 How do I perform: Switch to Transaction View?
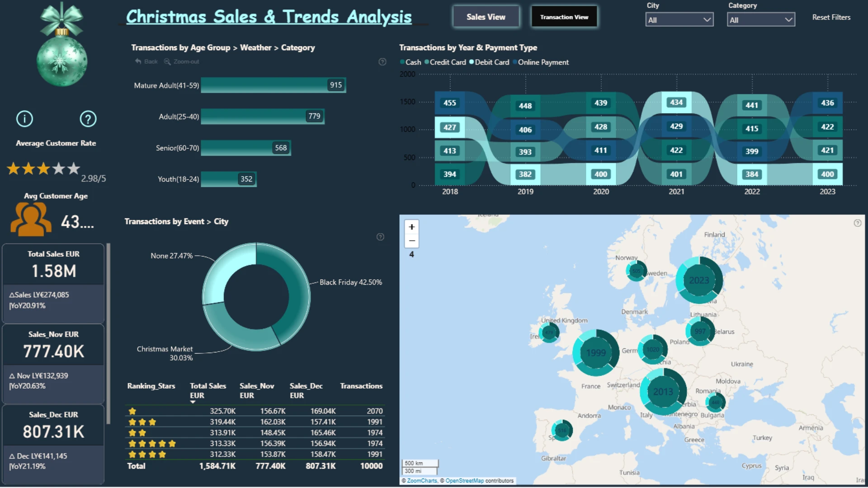[564, 17]
